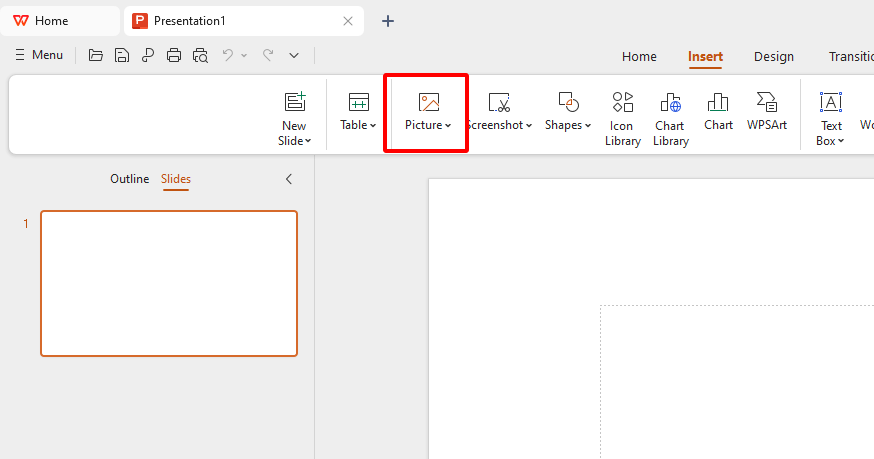Click the Picture icon
This screenshot has height=459, width=874.
[x=429, y=103]
